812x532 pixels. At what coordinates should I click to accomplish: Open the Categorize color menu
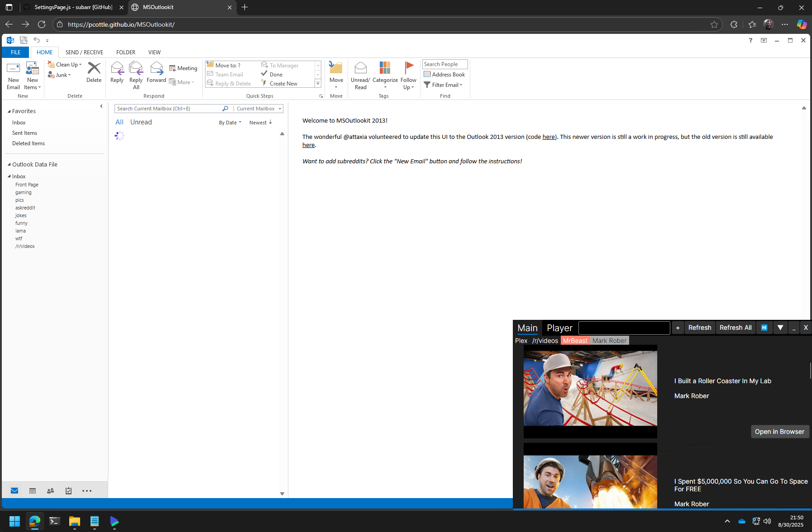tap(385, 76)
